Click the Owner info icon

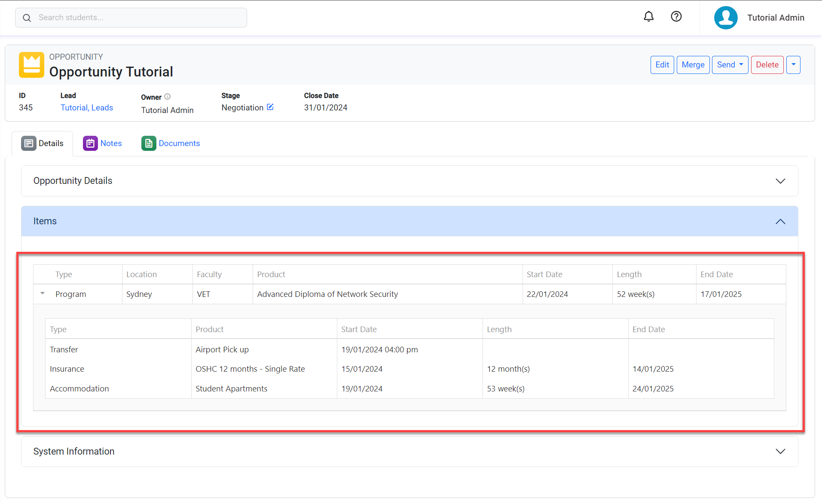(168, 97)
